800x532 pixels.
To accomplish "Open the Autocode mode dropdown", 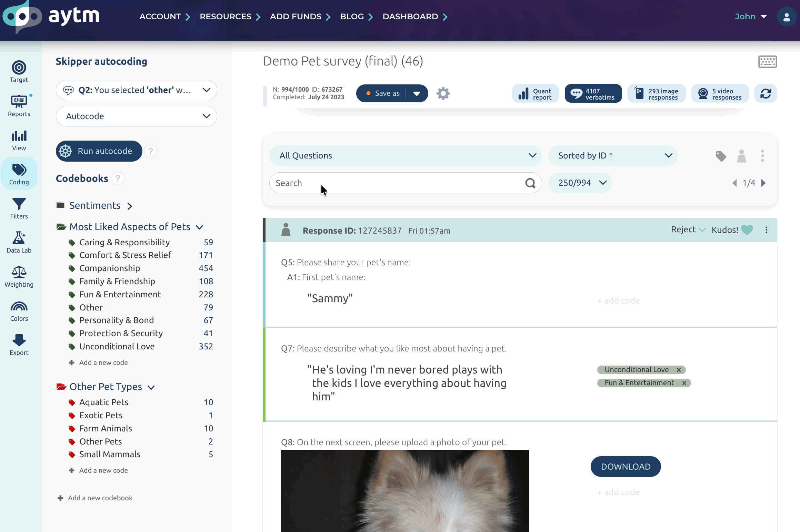I will tap(136, 116).
